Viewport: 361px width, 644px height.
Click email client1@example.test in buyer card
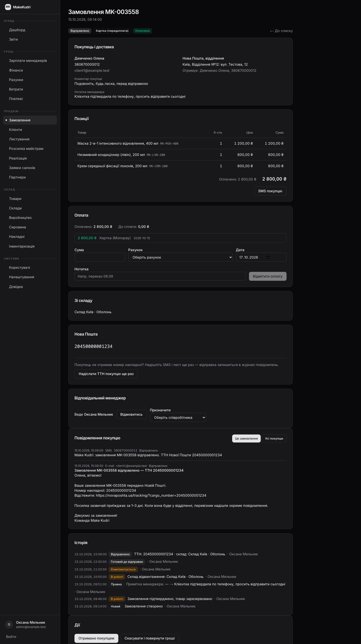pyautogui.click(x=92, y=70)
